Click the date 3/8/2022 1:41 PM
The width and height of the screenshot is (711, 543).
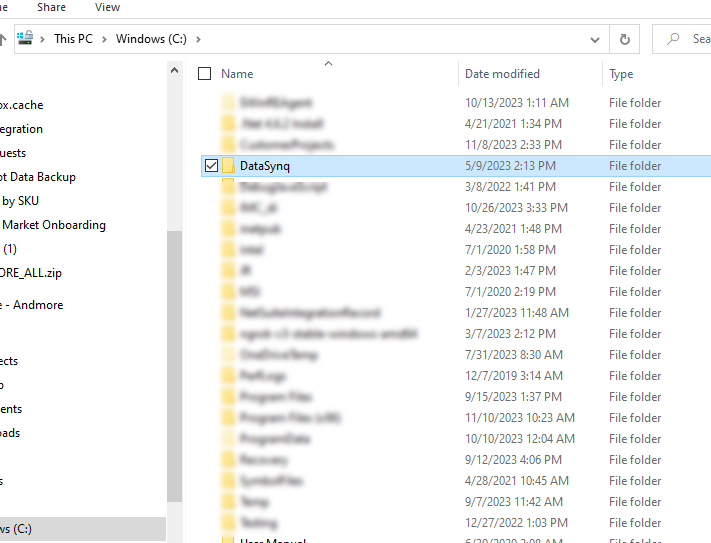tap(510, 187)
